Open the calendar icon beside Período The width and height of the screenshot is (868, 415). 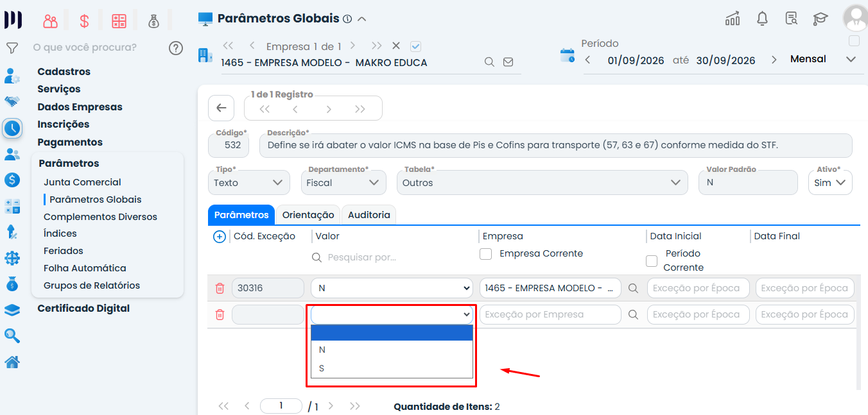coord(568,55)
